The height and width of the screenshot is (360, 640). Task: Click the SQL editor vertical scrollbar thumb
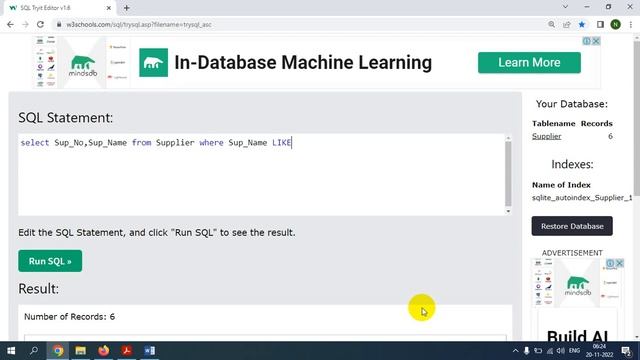508,174
